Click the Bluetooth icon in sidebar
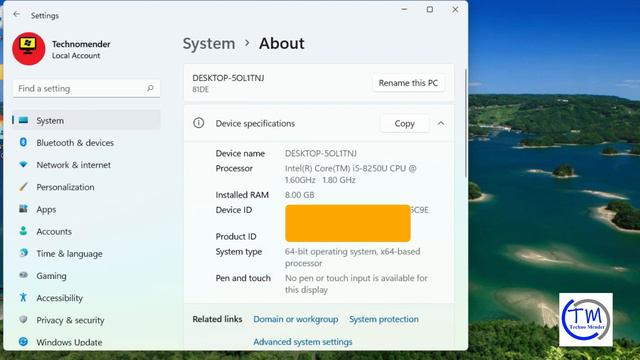 click(23, 142)
